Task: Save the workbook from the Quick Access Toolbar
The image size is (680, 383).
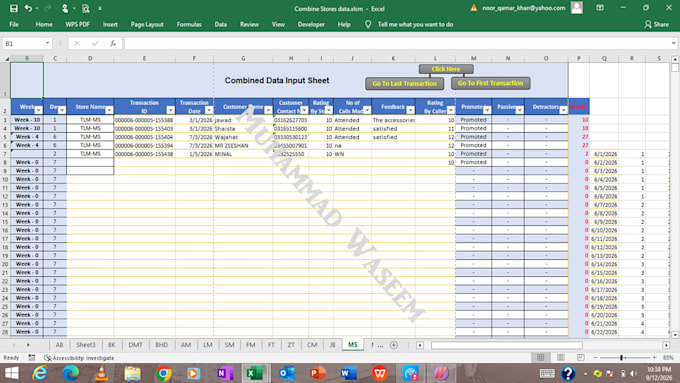Action: click(x=13, y=8)
